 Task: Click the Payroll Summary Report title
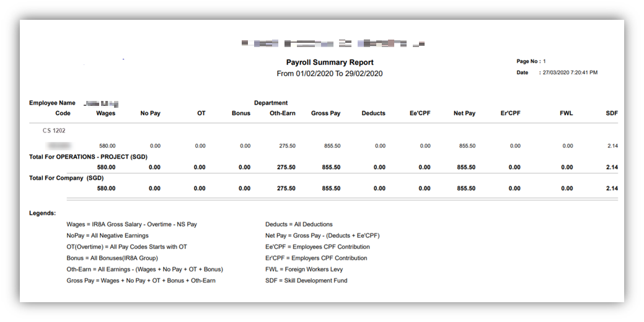point(330,63)
